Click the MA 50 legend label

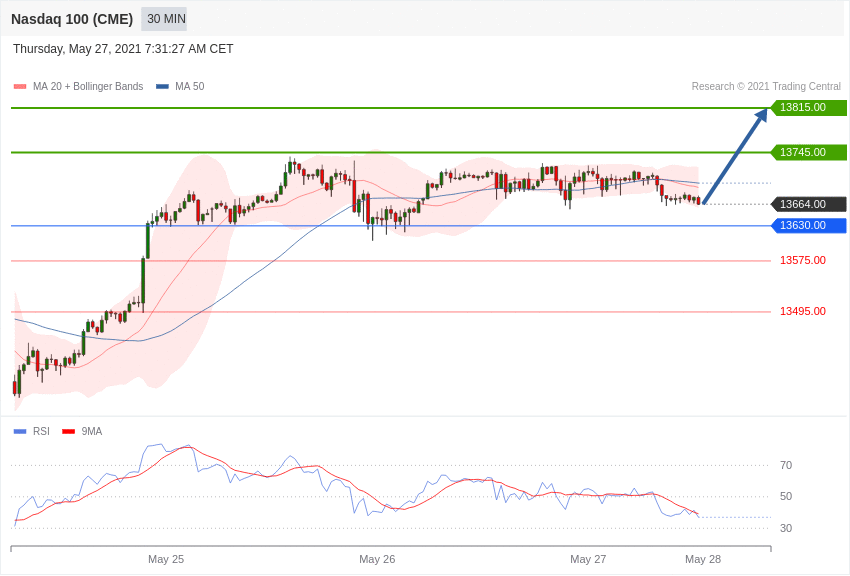[190, 86]
